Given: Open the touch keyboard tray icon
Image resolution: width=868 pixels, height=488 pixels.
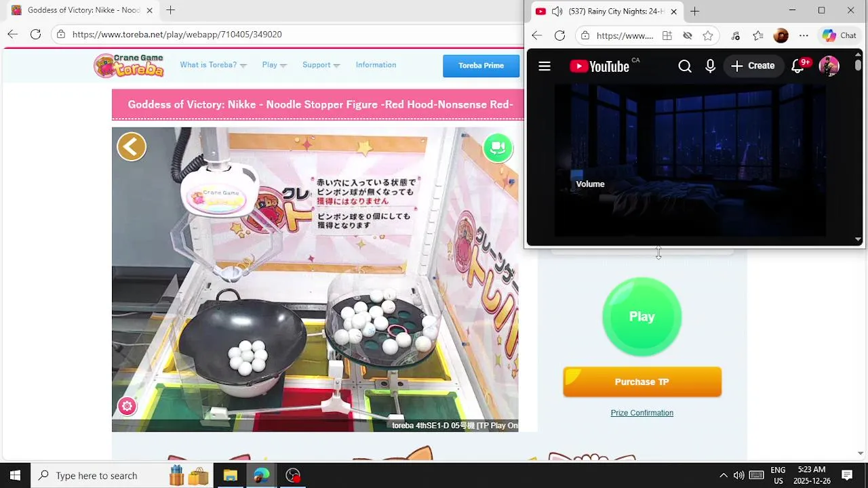Looking at the screenshot, I should coord(757,475).
